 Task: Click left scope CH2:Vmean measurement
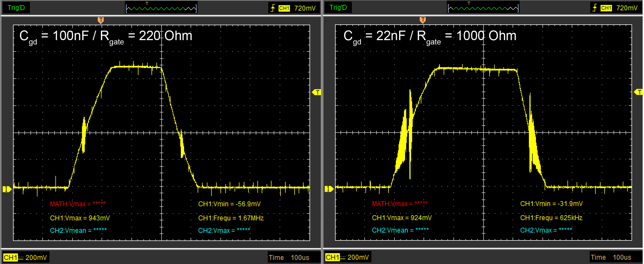point(78,230)
